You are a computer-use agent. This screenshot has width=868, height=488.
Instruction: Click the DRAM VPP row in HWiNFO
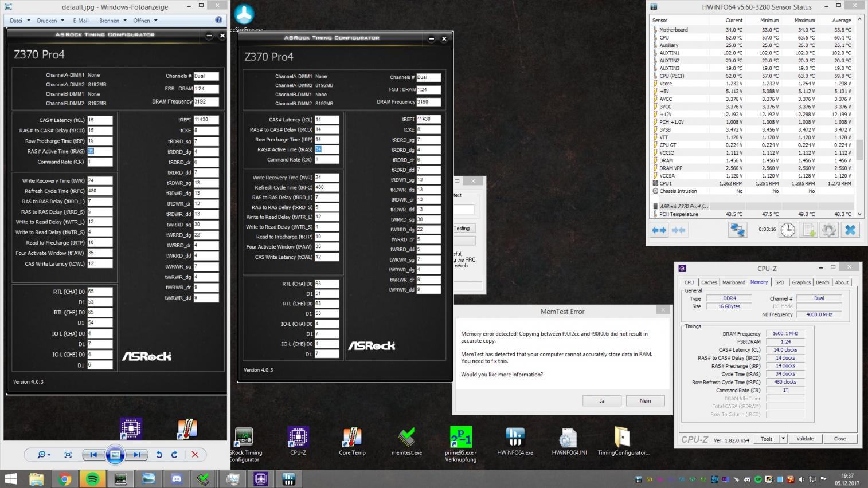pyautogui.click(x=753, y=168)
